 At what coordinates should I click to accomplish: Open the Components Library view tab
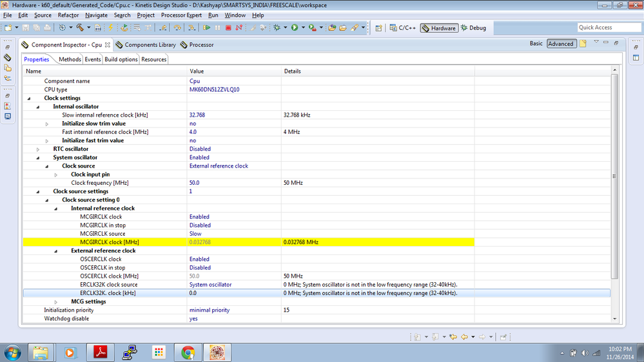point(146,44)
